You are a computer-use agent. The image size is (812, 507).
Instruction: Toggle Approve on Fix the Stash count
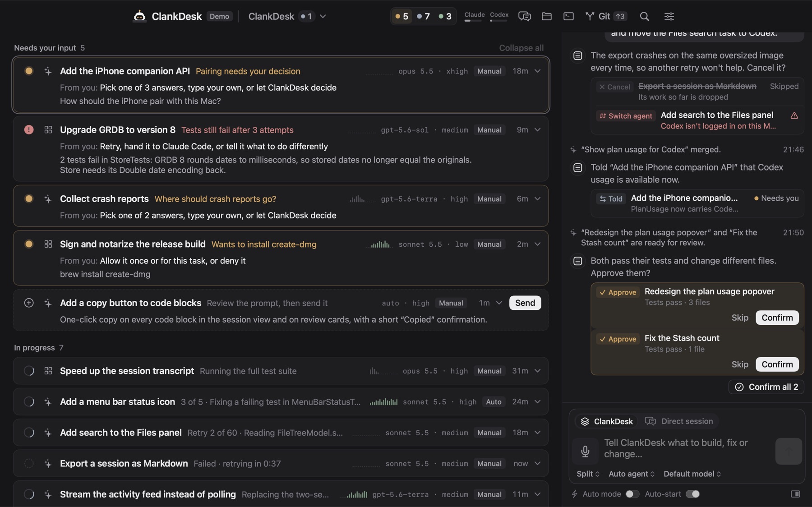point(618,339)
